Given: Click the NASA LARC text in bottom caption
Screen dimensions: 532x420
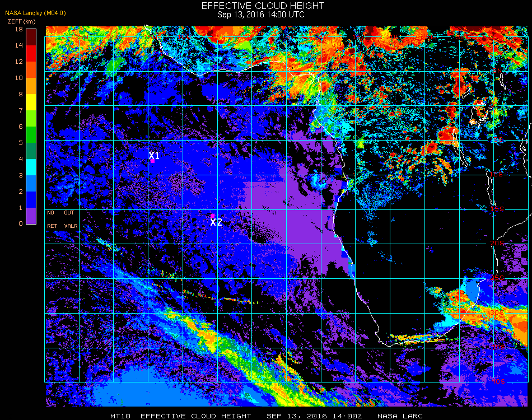Looking at the screenshot, I should point(400,416).
